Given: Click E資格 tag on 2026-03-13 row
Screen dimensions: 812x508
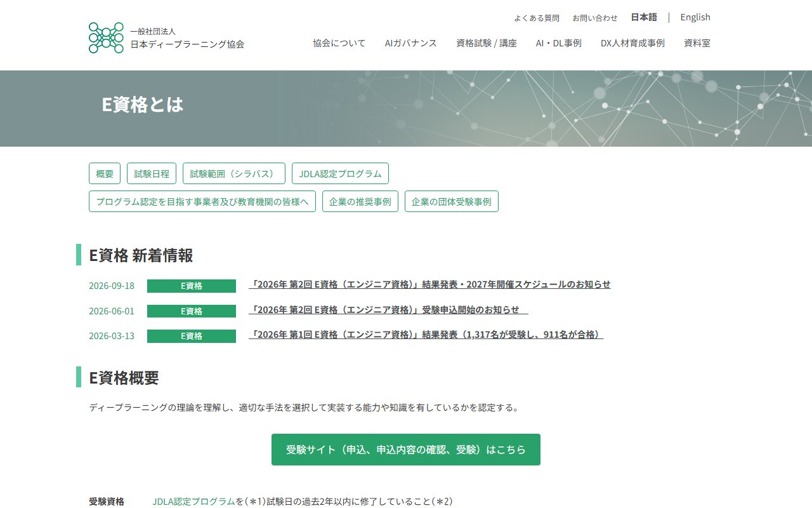Looking at the screenshot, I should pyautogui.click(x=192, y=336).
